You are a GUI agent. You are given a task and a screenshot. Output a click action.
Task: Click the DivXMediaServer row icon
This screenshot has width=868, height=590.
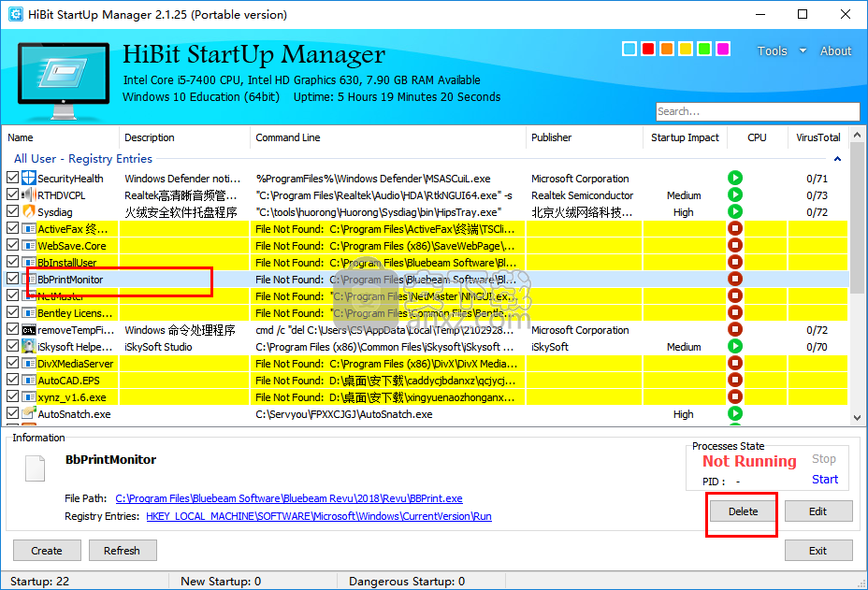tap(29, 364)
